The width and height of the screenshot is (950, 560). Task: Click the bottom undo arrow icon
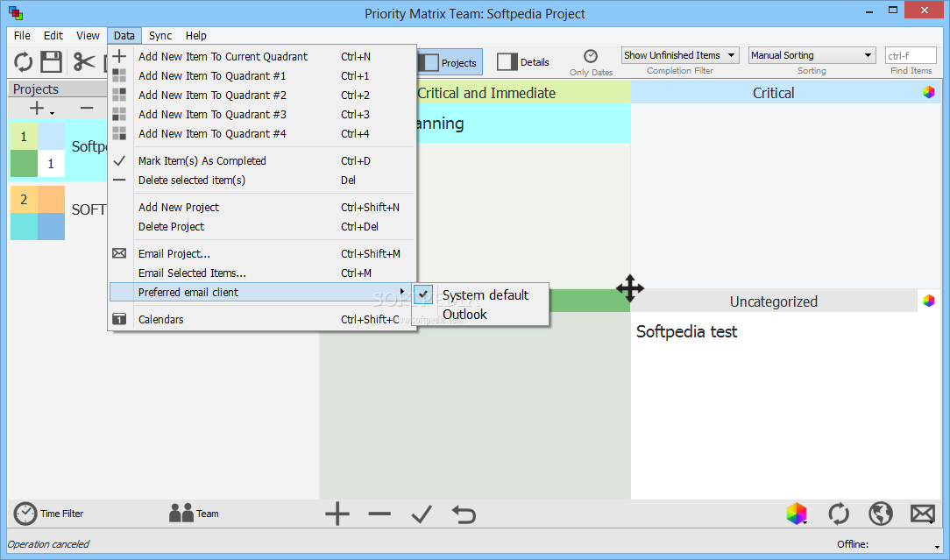click(464, 514)
